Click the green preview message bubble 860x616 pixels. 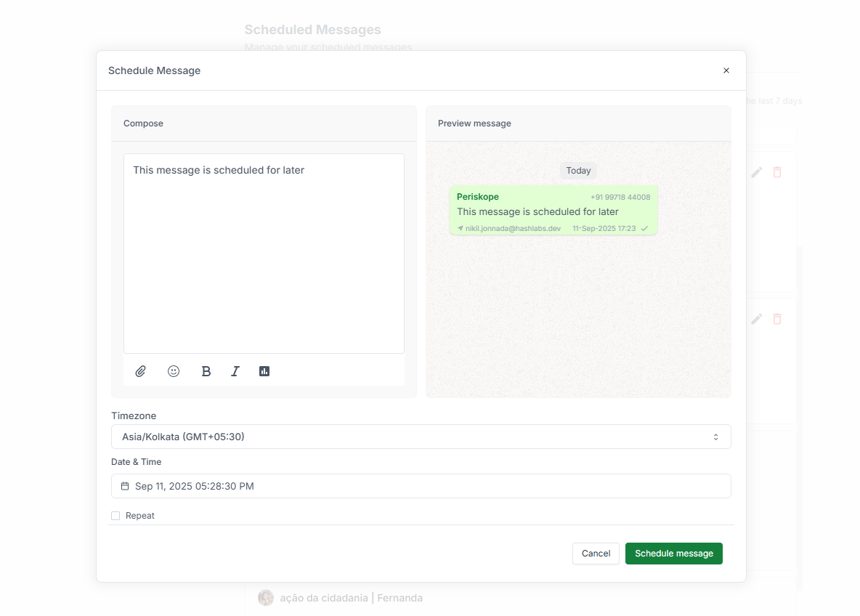click(553, 210)
